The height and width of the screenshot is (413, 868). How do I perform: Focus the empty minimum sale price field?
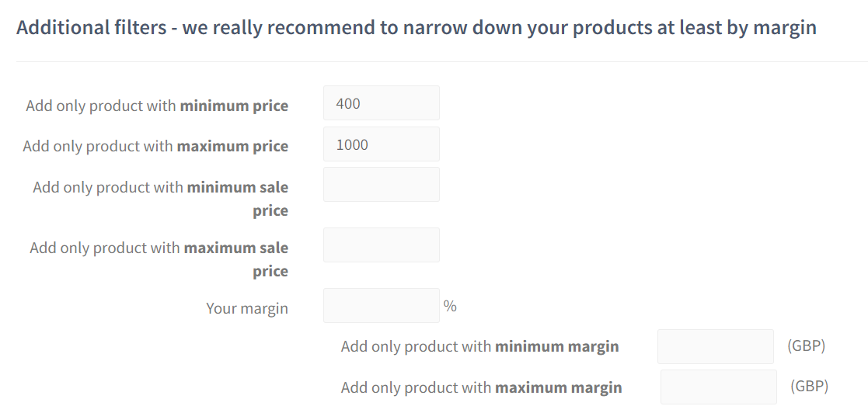click(381, 185)
